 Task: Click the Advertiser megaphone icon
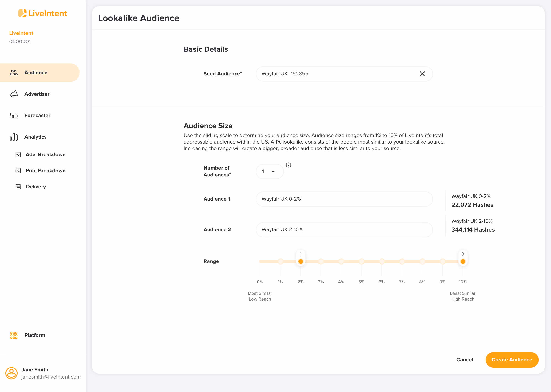14,94
